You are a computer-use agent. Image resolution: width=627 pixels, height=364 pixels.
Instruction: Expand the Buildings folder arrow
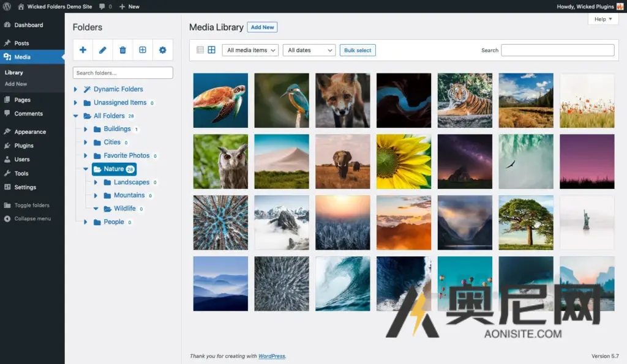click(86, 129)
